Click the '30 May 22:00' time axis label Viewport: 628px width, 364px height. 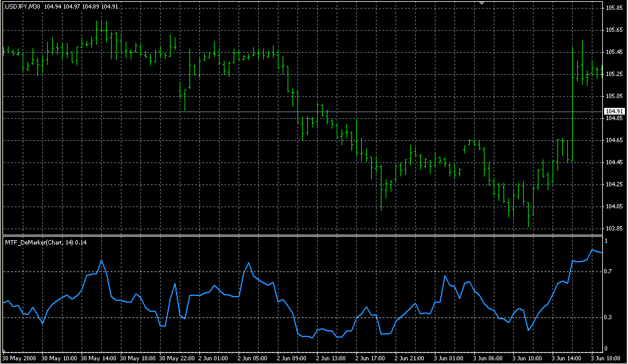tap(177, 358)
